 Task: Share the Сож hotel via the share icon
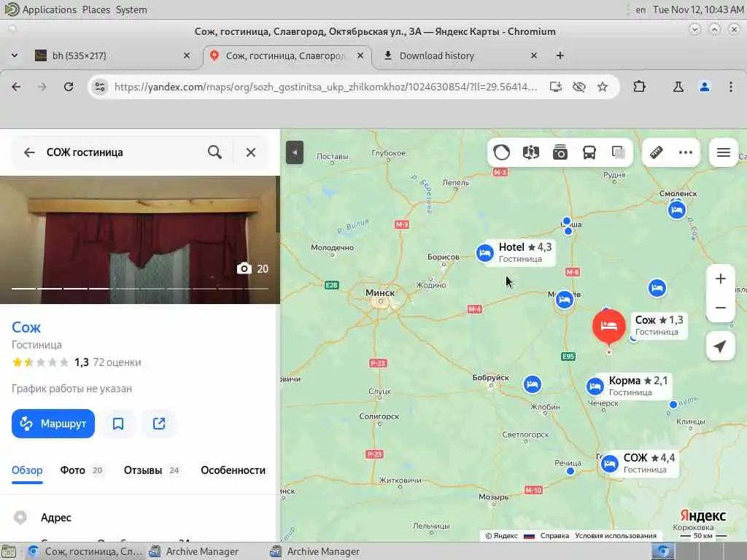coord(159,424)
